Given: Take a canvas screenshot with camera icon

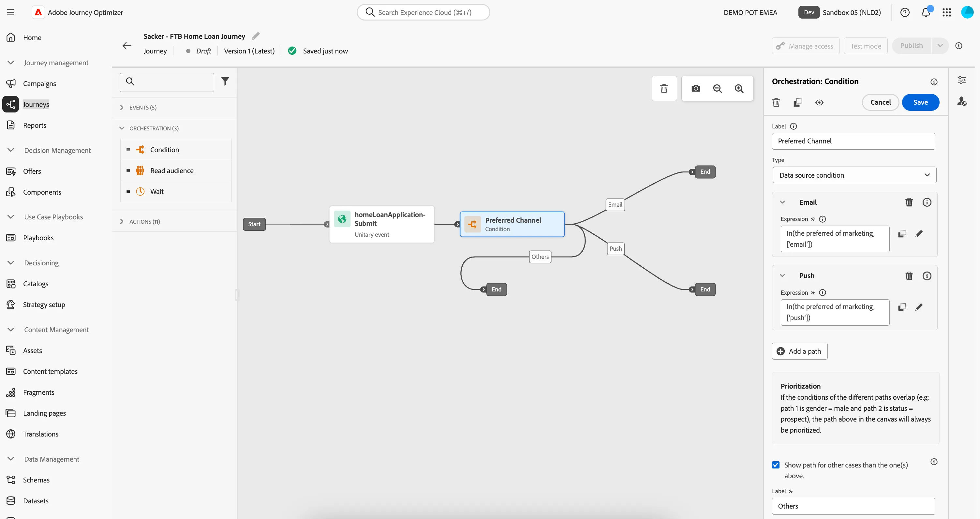Looking at the screenshot, I should (695, 88).
